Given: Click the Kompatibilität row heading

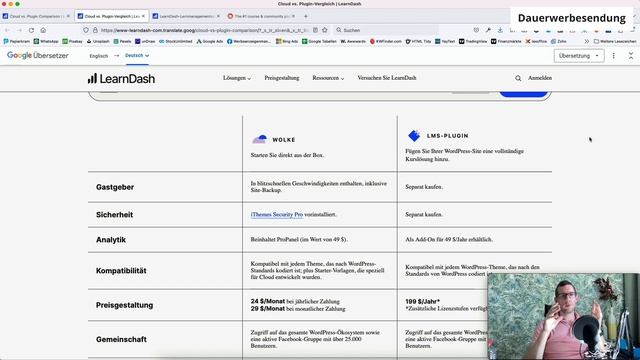Looking at the screenshot, I should point(121,271).
